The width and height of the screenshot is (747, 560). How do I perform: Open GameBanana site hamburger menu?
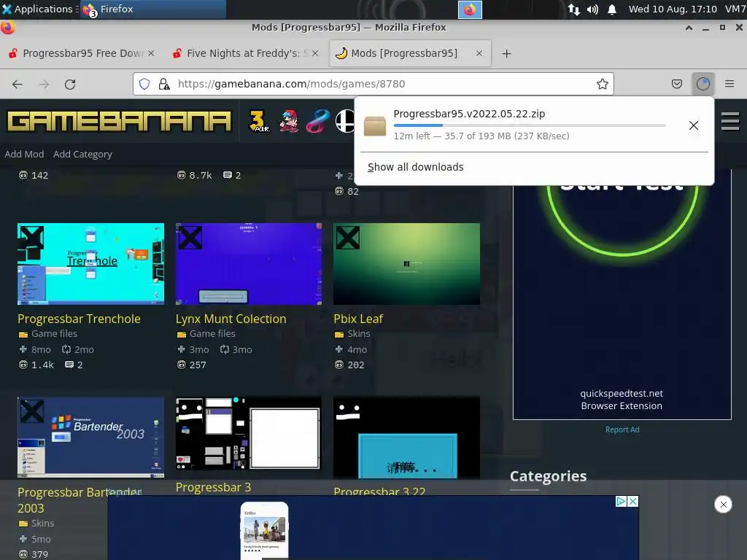(730, 121)
